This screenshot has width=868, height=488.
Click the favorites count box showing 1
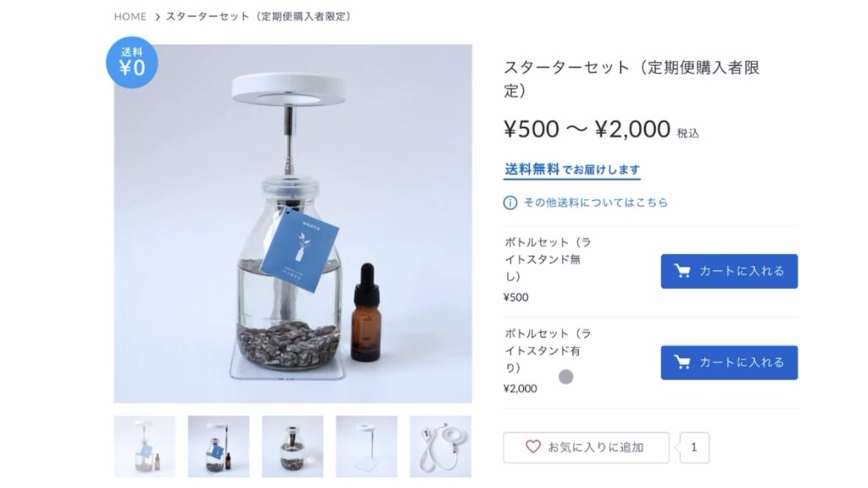click(694, 447)
